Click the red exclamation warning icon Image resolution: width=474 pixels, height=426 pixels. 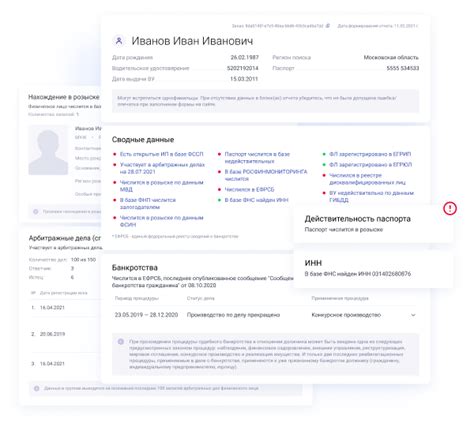(x=450, y=208)
